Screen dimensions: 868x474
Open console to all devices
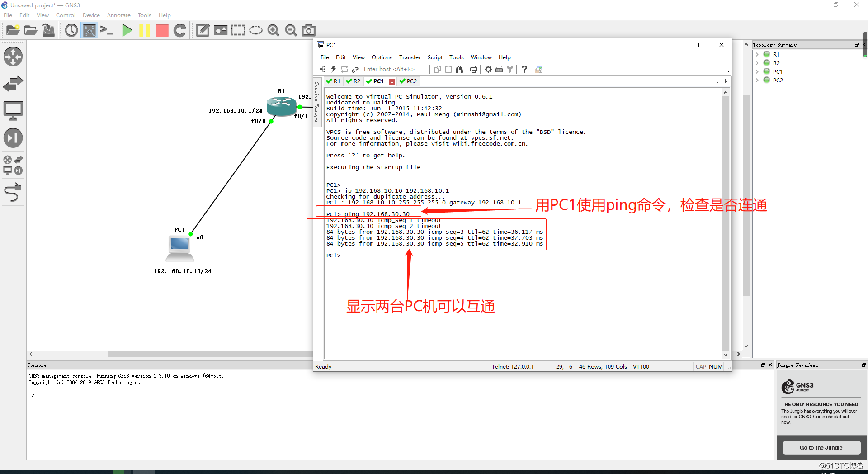tap(107, 30)
